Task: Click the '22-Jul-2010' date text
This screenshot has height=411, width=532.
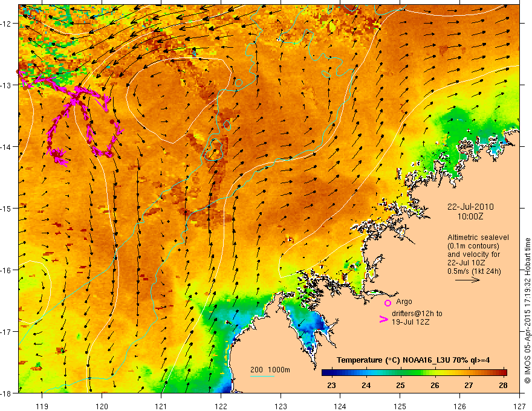Action: [x=470, y=207]
